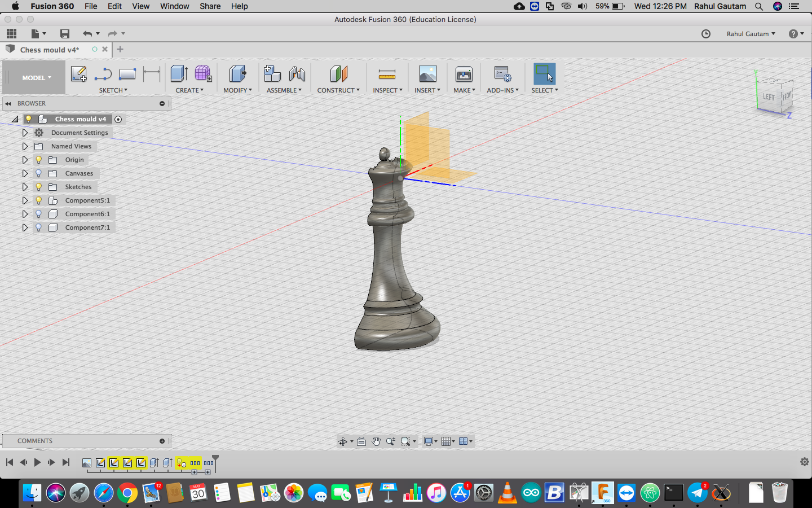Click the Orbit navigation icon
The width and height of the screenshot is (812, 508).
coord(343,441)
